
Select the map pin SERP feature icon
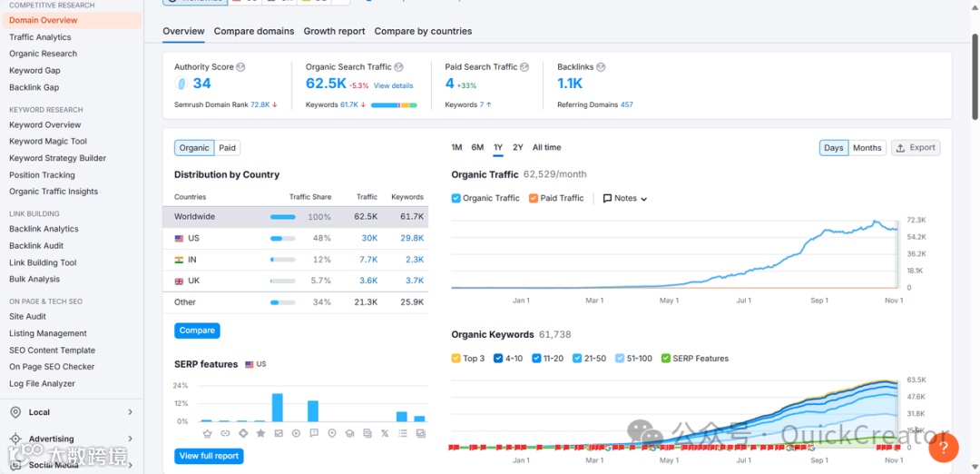point(332,433)
